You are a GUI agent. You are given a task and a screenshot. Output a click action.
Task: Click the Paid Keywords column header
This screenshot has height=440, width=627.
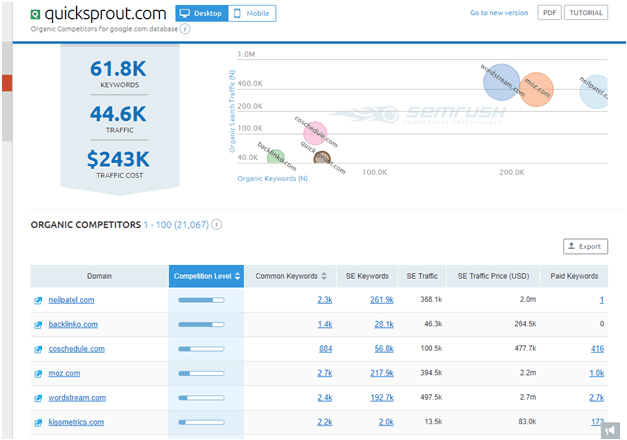click(574, 276)
